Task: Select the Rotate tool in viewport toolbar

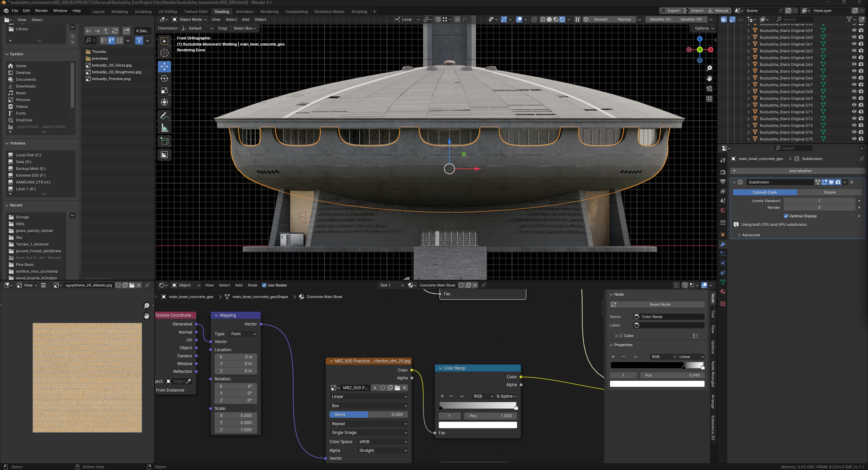Action: point(165,79)
